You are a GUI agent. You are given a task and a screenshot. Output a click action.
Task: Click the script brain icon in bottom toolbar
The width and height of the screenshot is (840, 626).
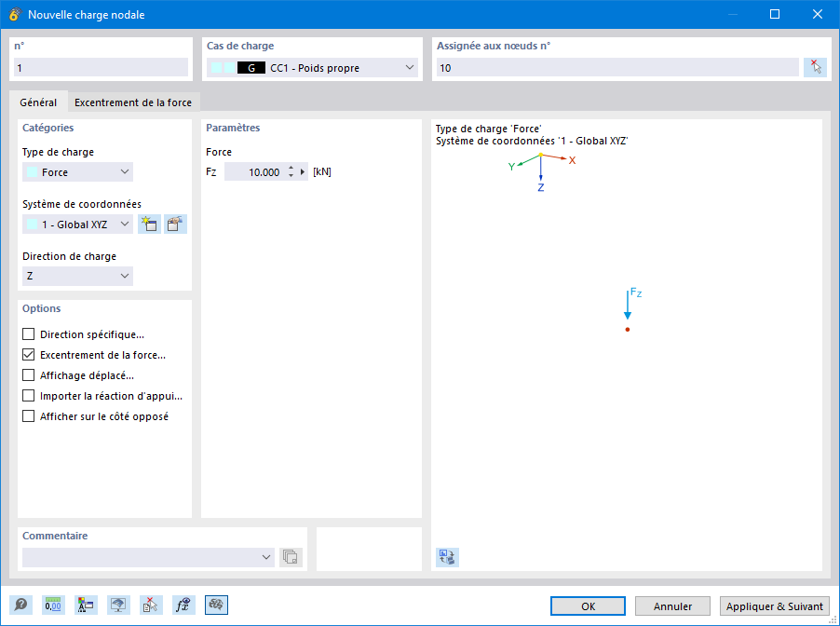pyautogui.click(x=216, y=606)
